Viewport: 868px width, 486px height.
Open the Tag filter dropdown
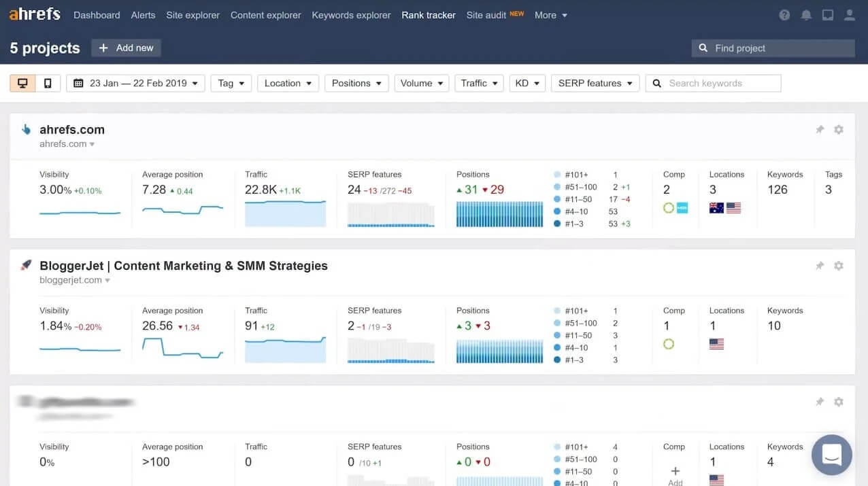(x=231, y=83)
